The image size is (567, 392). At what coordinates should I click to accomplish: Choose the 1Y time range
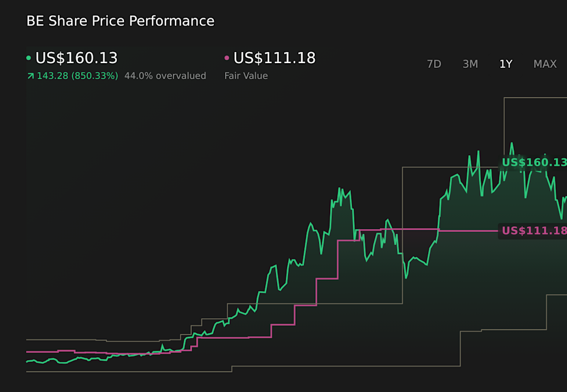pos(506,64)
